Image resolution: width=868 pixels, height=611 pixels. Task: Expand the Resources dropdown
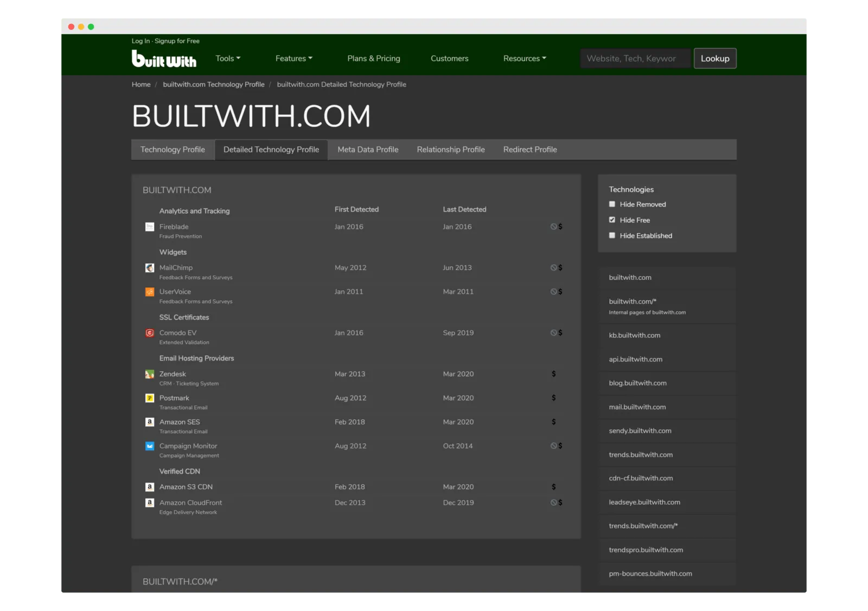click(x=525, y=59)
